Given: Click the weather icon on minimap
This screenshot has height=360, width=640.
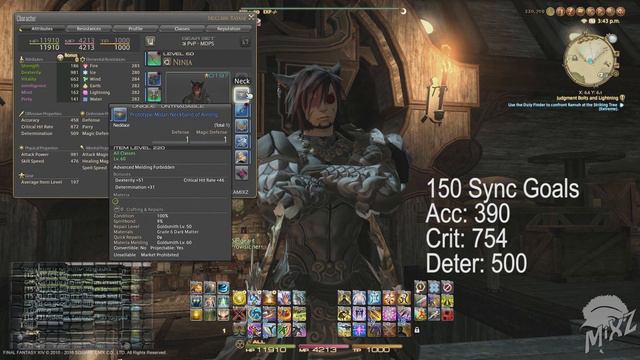Looking at the screenshot, I should [x=612, y=38].
